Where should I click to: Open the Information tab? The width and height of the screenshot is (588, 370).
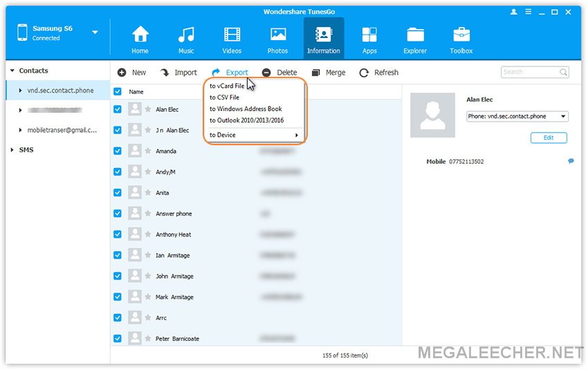[323, 38]
